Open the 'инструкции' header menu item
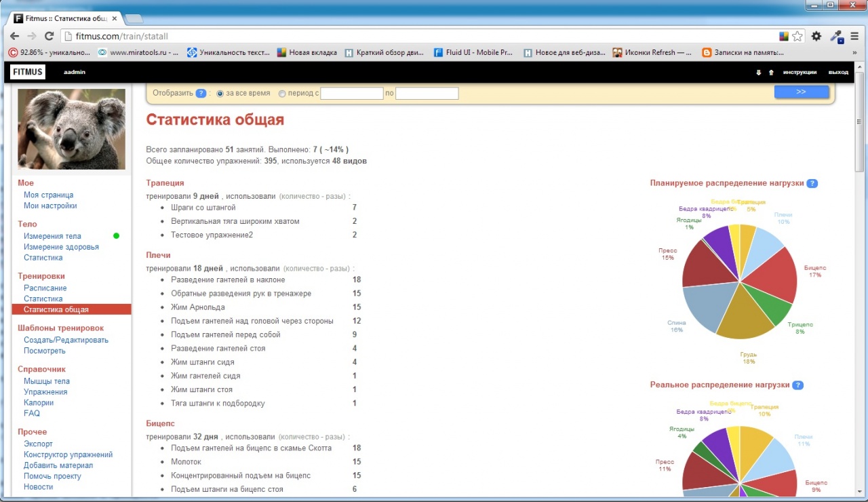The width and height of the screenshot is (868, 502). pos(800,73)
